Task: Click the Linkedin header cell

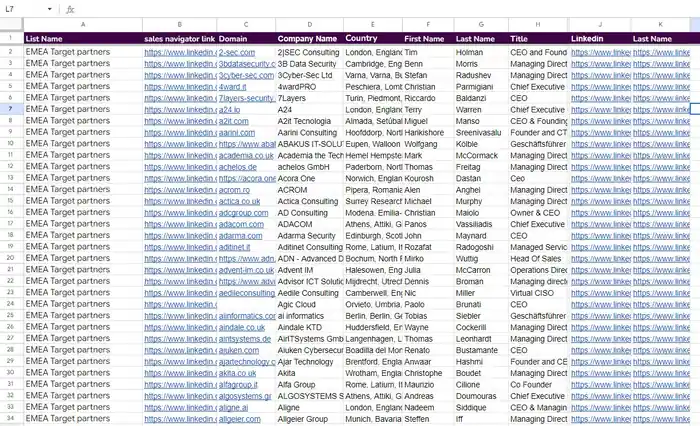Action: [x=600, y=39]
